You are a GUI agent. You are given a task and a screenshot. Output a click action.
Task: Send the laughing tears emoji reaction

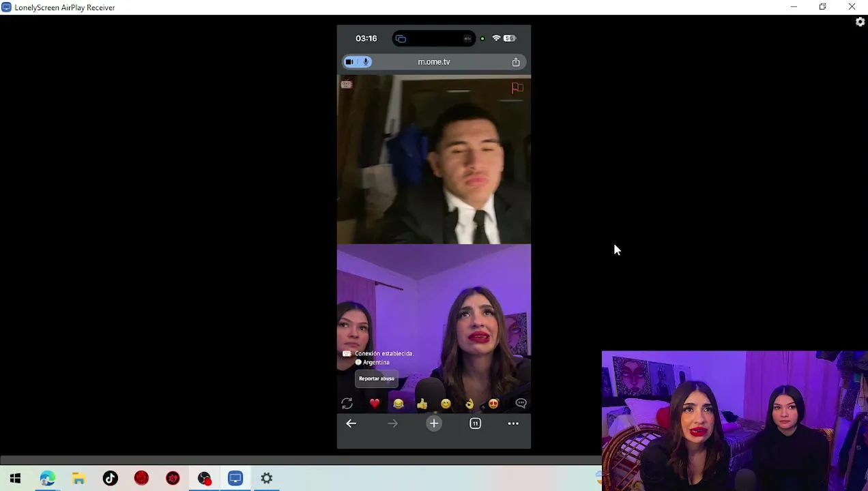(x=399, y=404)
